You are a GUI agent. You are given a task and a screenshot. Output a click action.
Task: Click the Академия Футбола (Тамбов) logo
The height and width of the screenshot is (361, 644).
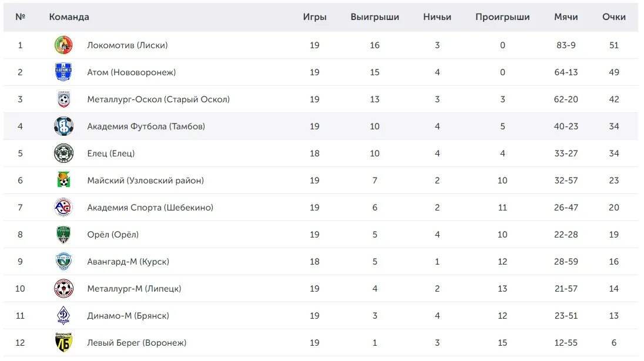63,126
